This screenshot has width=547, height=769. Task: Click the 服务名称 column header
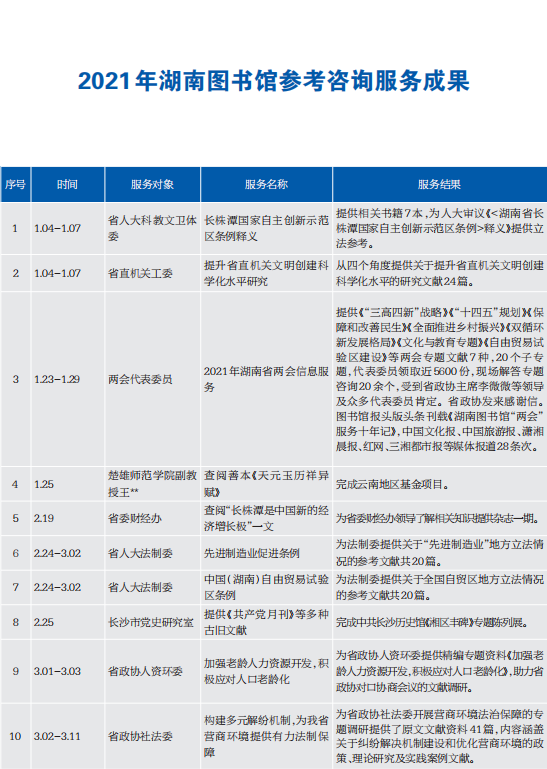point(266,184)
